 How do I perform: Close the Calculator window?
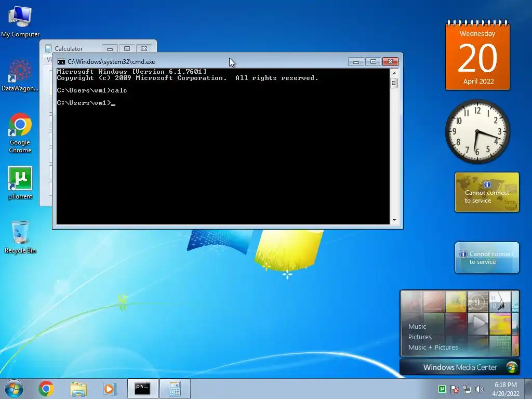tap(144, 49)
